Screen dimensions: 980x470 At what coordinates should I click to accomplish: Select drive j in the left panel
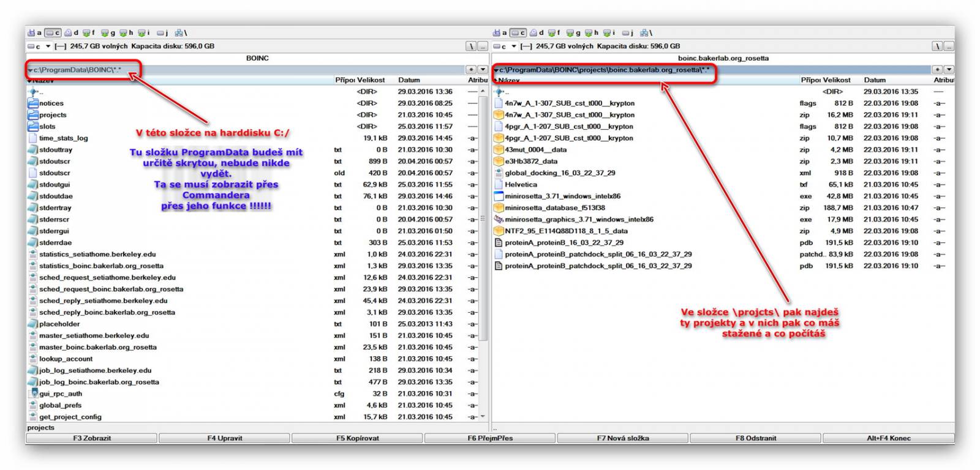pos(162,33)
